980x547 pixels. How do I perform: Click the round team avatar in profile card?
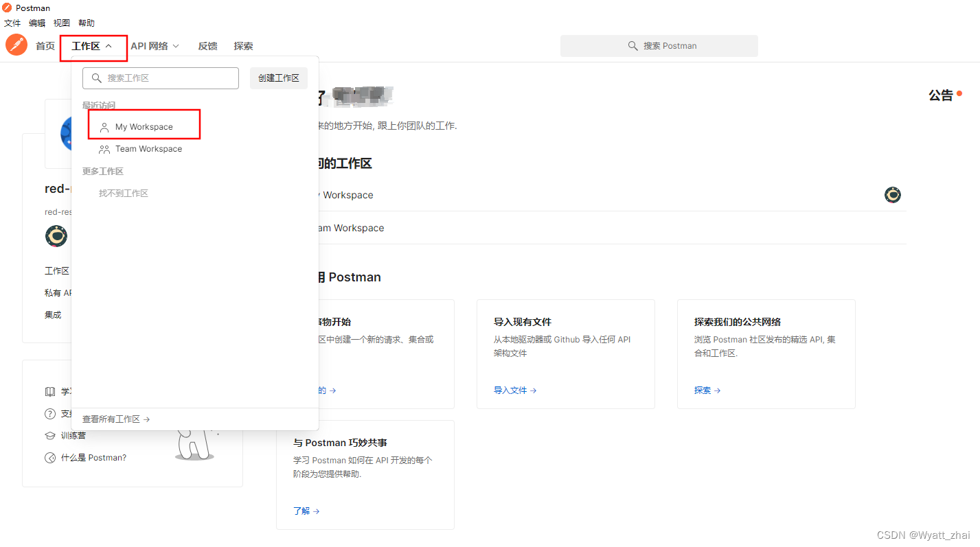tap(56, 236)
